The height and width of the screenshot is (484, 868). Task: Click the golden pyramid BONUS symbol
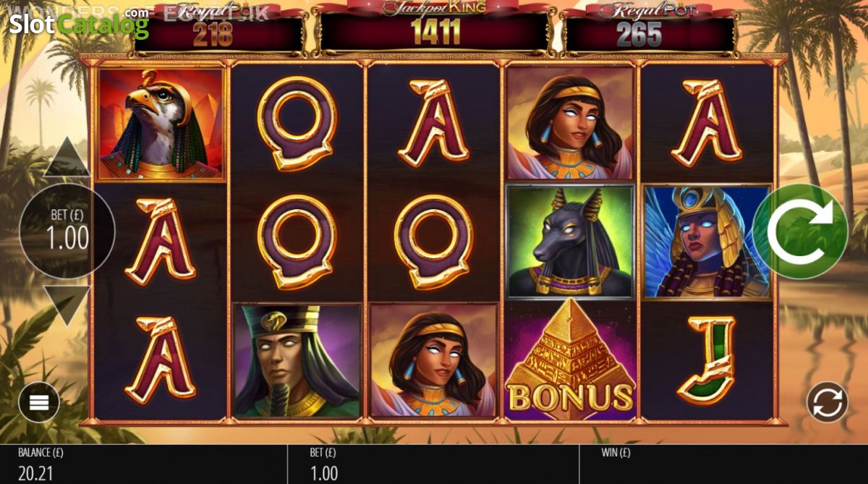point(570,361)
